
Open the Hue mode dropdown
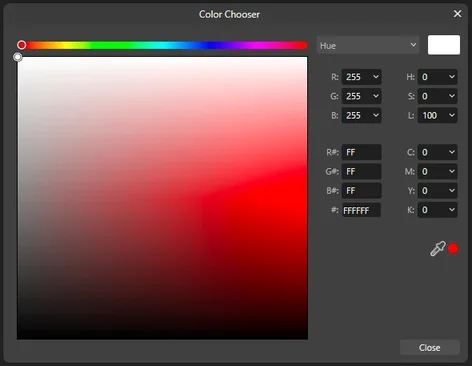[368, 45]
